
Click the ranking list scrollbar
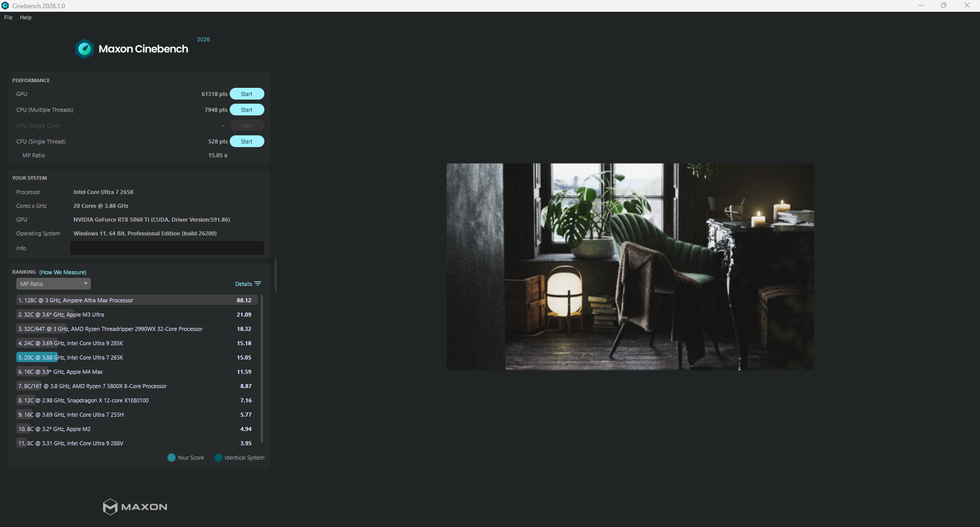(262, 368)
